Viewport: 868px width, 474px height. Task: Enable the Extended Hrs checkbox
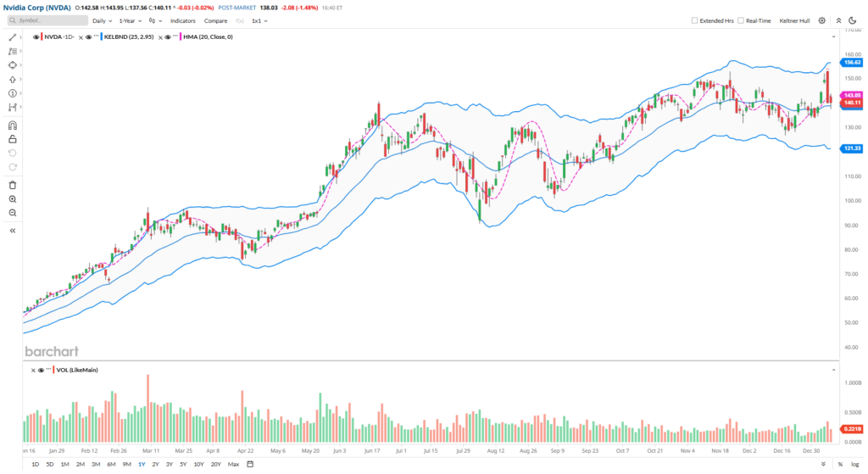(695, 20)
